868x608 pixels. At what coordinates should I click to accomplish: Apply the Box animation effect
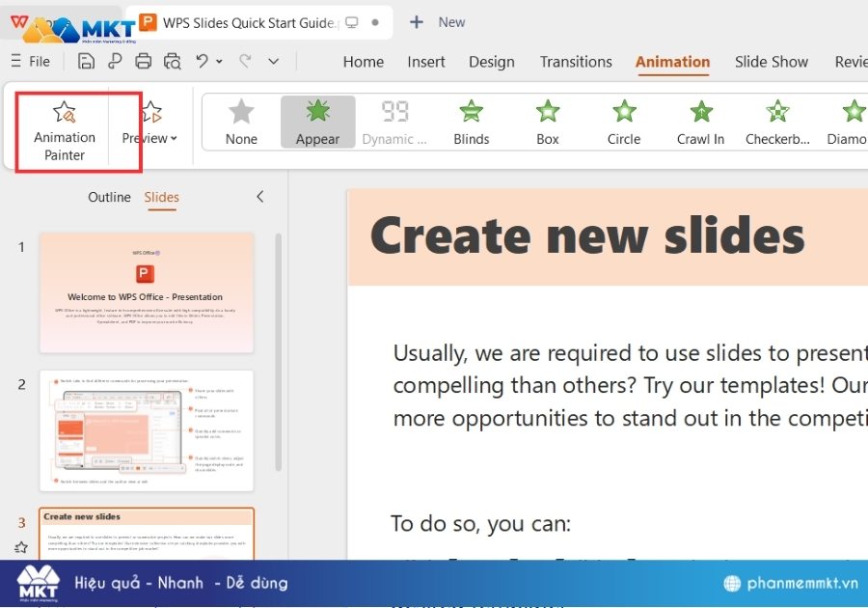pos(548,122)
